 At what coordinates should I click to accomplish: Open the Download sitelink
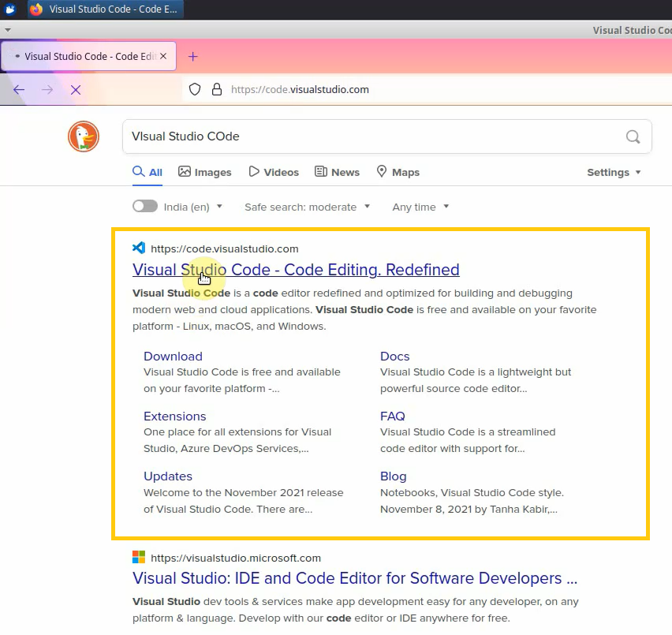pos(173,356)
